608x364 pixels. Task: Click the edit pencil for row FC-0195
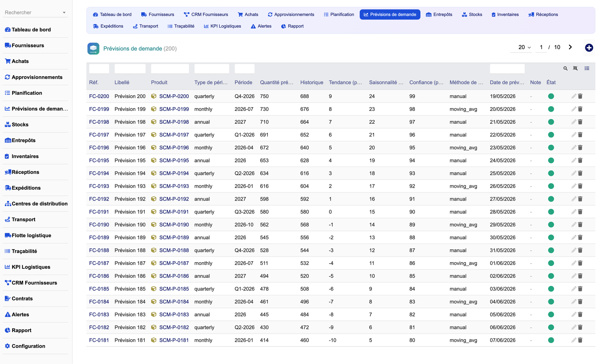point(574,160)
